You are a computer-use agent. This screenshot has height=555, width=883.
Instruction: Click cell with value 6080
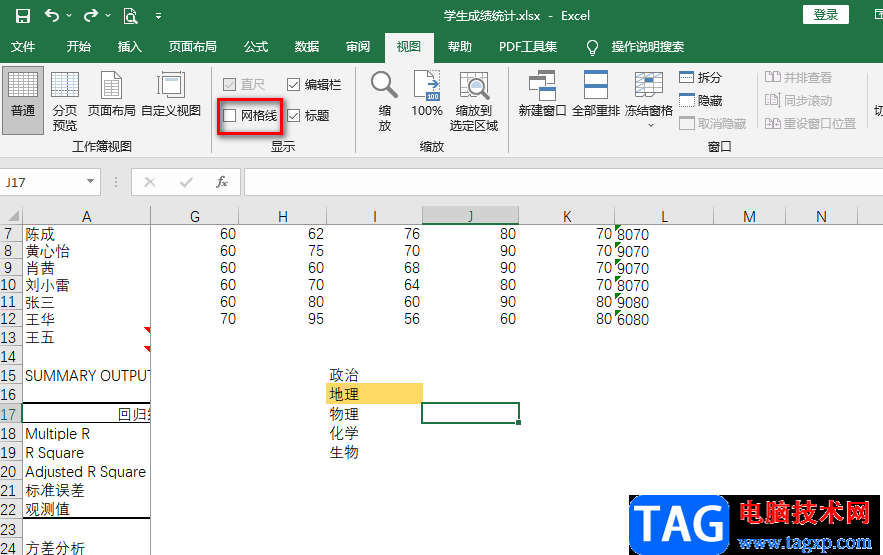pos(665,319)
